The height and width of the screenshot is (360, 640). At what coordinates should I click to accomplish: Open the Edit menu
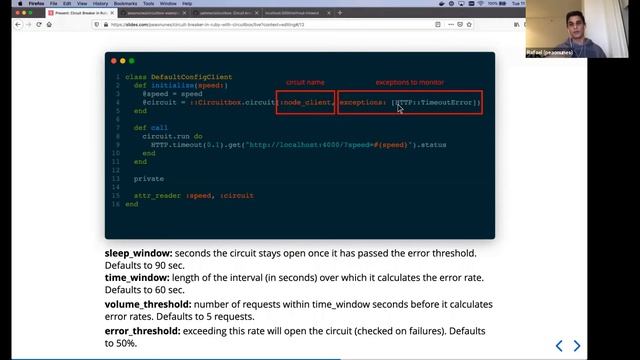tap(67, 3)
